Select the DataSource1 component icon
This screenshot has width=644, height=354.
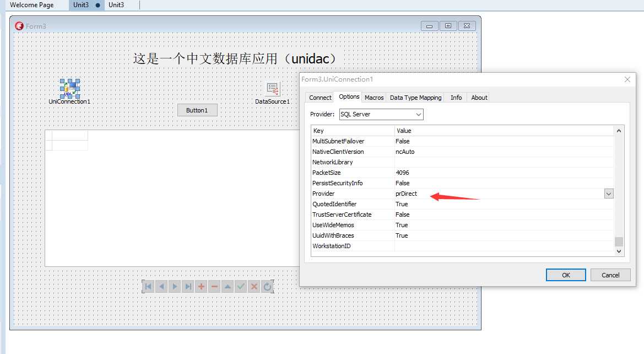[272, 89]
